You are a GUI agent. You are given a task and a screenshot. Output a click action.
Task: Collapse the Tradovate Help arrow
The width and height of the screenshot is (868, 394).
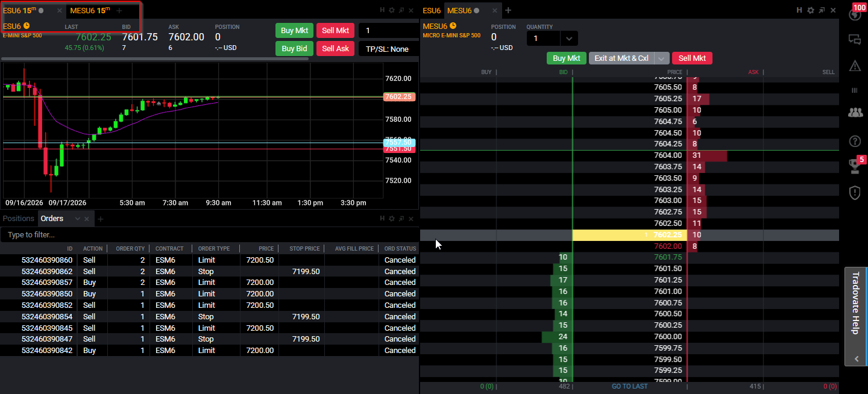[856, 358]
